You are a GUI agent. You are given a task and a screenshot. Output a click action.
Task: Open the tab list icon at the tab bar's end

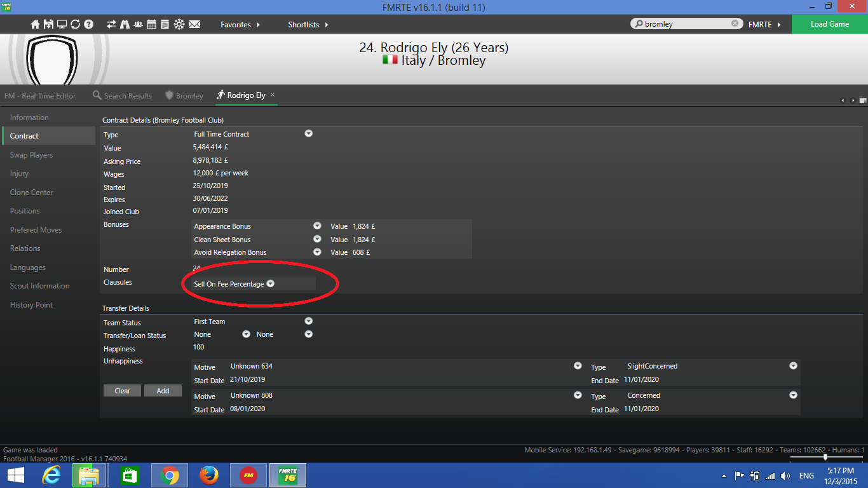point(862,100)
